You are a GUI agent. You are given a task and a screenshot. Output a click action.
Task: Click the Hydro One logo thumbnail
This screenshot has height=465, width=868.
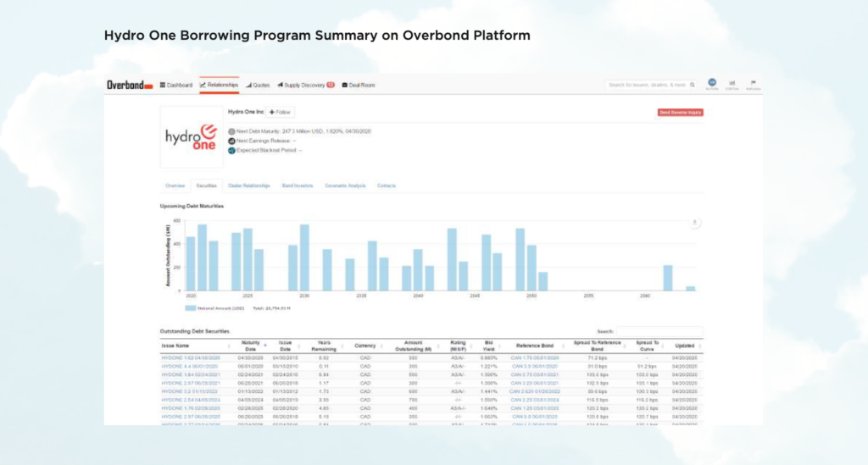[x=192, y=137]
